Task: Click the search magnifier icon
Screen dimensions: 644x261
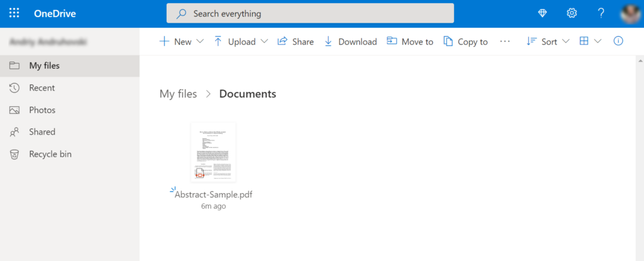Action: click(181, 14)
